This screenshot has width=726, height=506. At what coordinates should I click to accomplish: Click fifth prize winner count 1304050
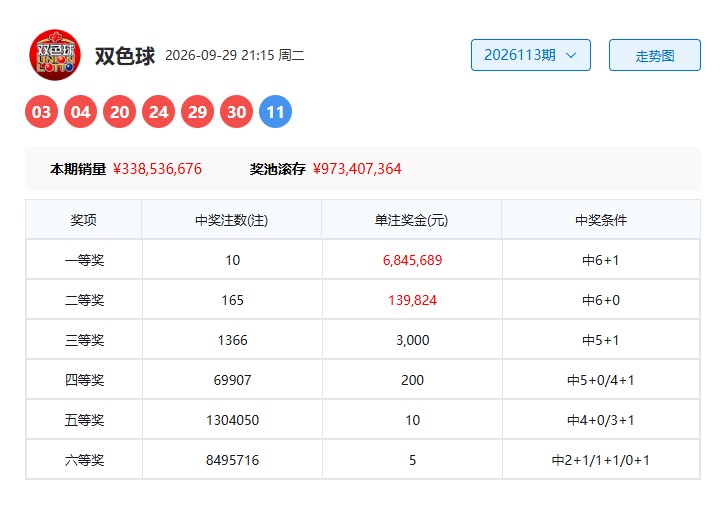232,420
